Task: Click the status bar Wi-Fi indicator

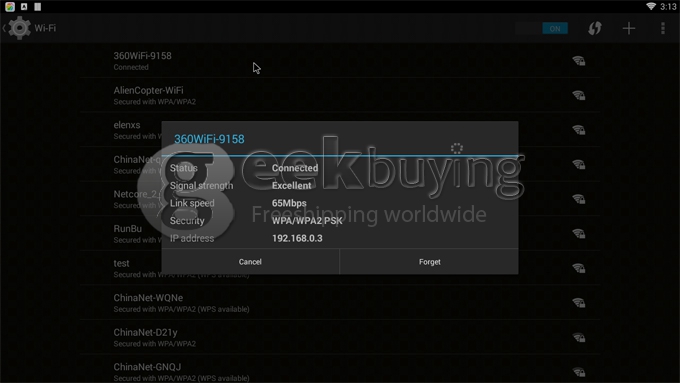Action: 651,6
